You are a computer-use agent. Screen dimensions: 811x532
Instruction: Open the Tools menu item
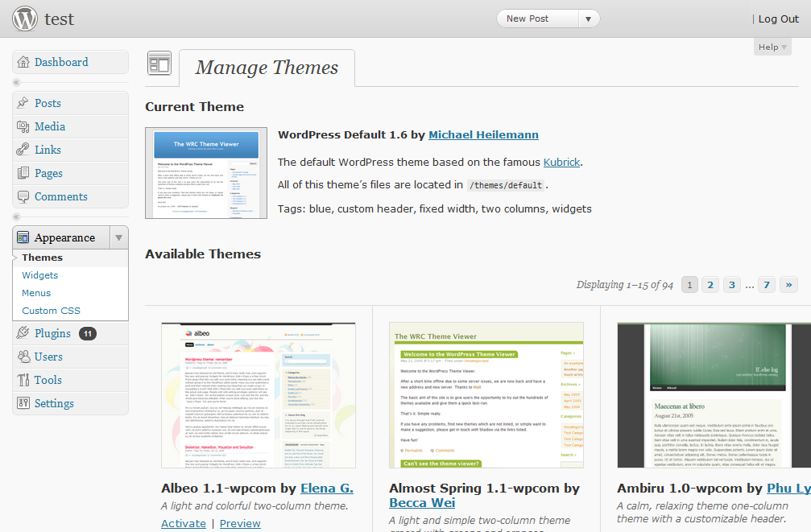(x=70, y=380)
